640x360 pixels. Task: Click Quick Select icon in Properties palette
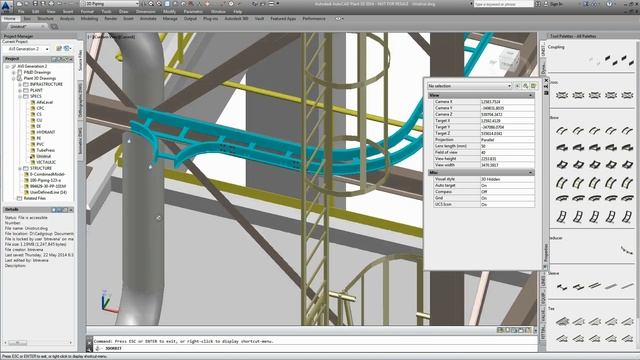(533, 86)
